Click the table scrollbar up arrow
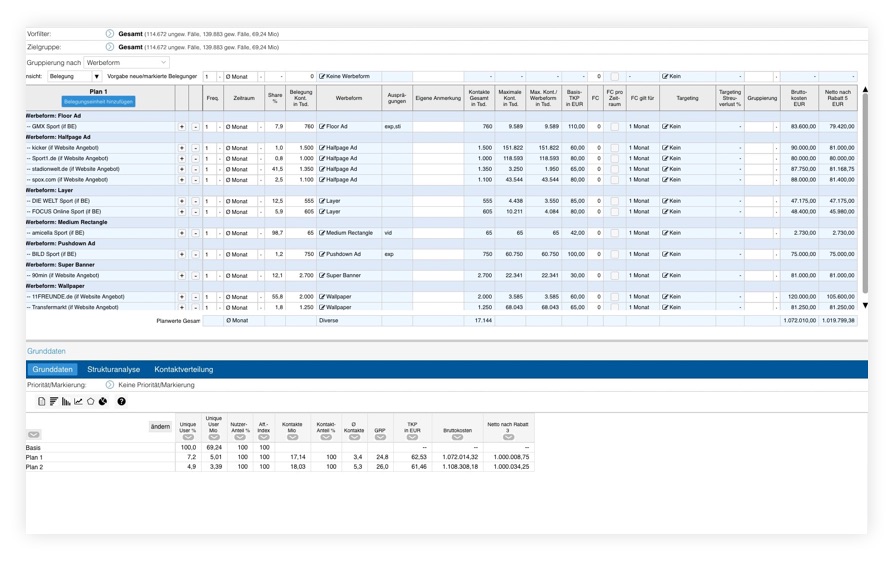Viewport: 895px width, 562px height. click(865, 90)
